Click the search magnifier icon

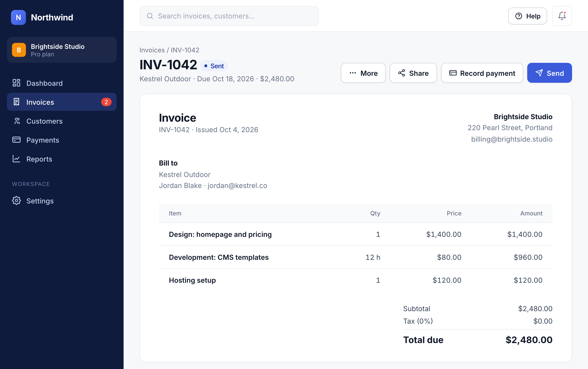pos(150,16)
